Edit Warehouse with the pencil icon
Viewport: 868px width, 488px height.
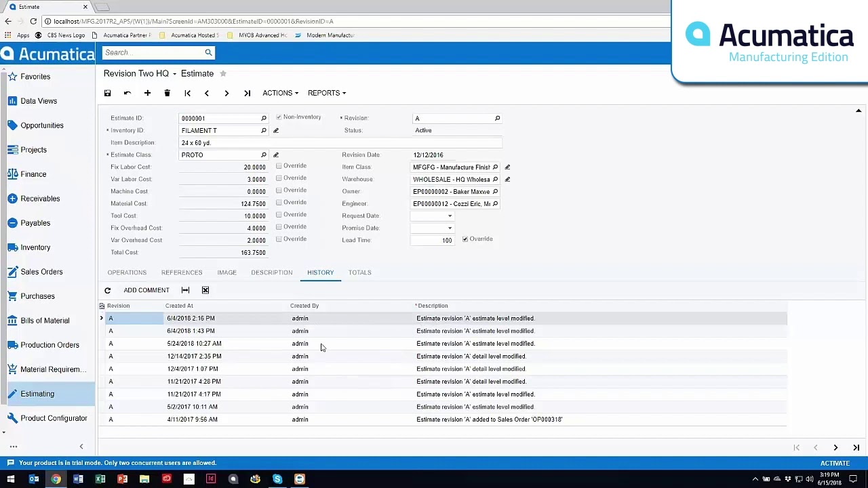coord(507,179)
